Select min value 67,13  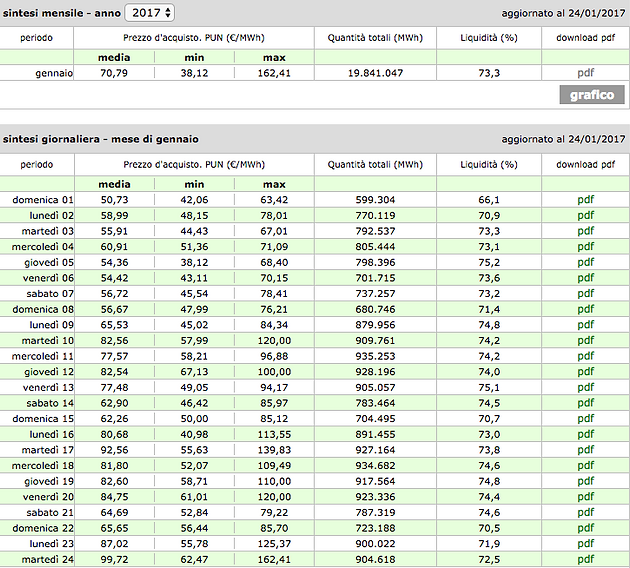point(194,372)
